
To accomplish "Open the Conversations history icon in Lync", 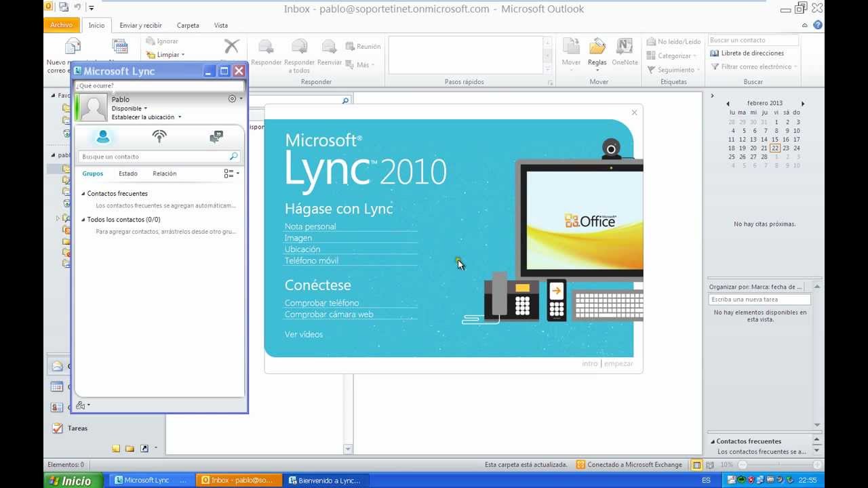I will [216, 137].
